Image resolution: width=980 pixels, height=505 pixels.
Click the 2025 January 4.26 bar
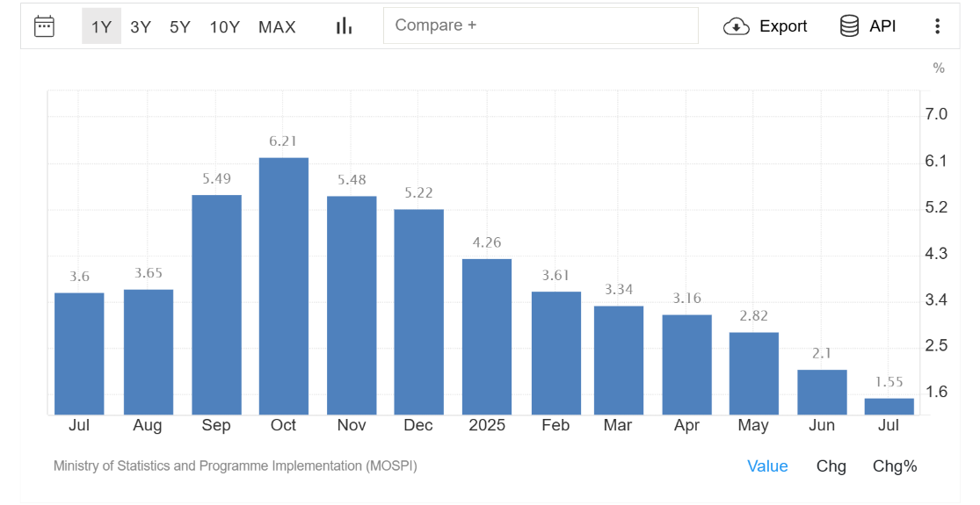click(x=487, y=336)
